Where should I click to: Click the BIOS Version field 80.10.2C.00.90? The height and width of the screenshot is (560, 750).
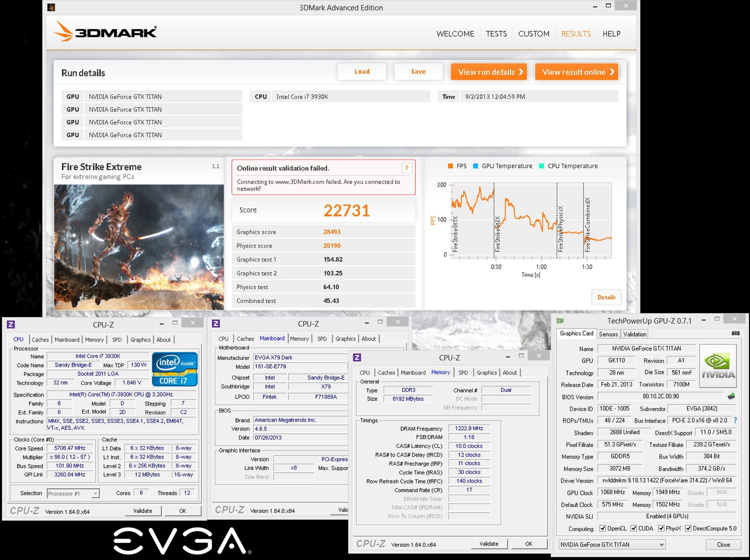point(660,396)
